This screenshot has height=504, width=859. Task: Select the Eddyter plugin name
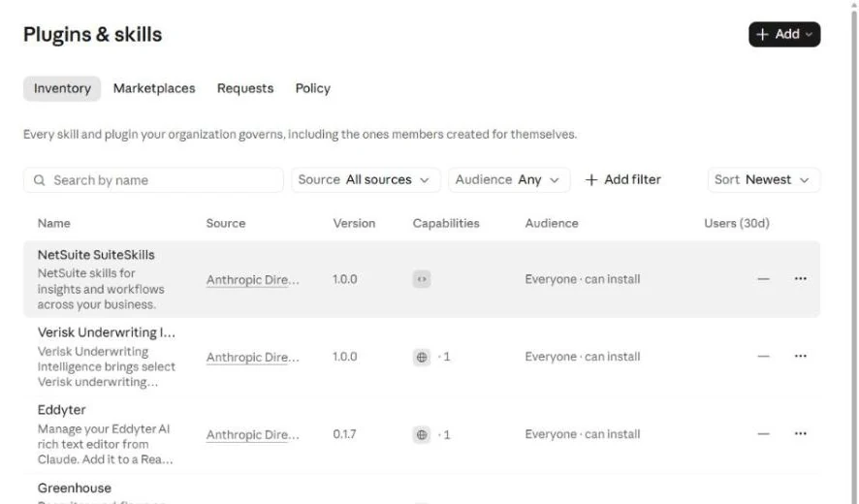click(x=61, y=410)
